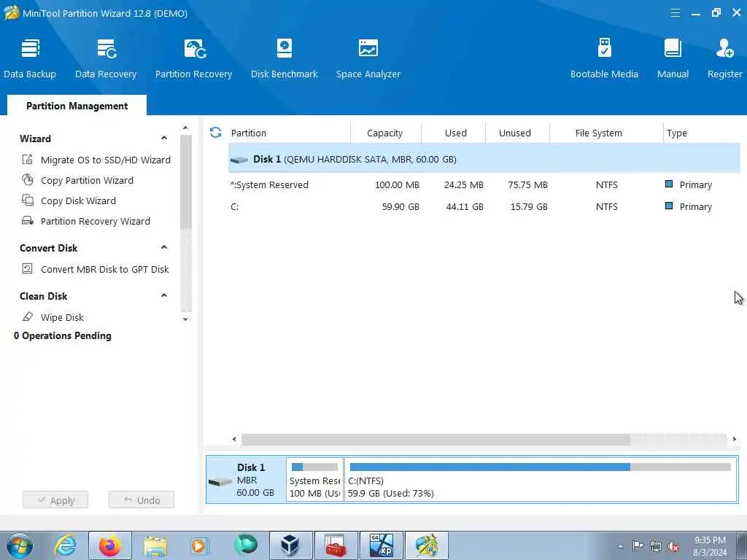Click the 59.90 GB capacity cell

400,206
